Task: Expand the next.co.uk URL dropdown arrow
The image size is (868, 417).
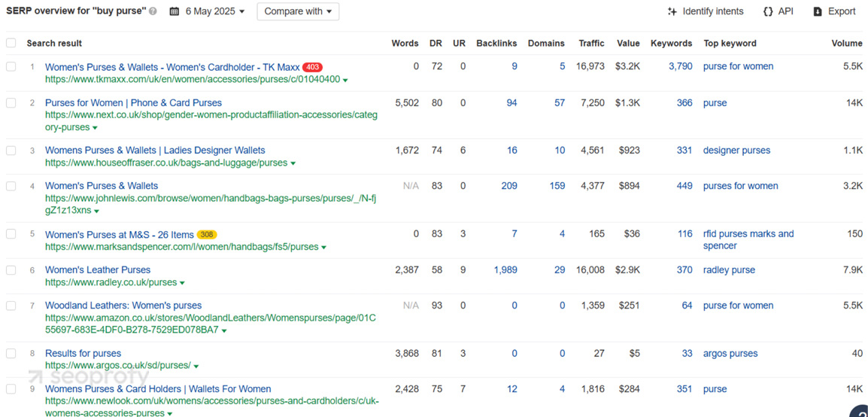Action: tap(95, 128)
